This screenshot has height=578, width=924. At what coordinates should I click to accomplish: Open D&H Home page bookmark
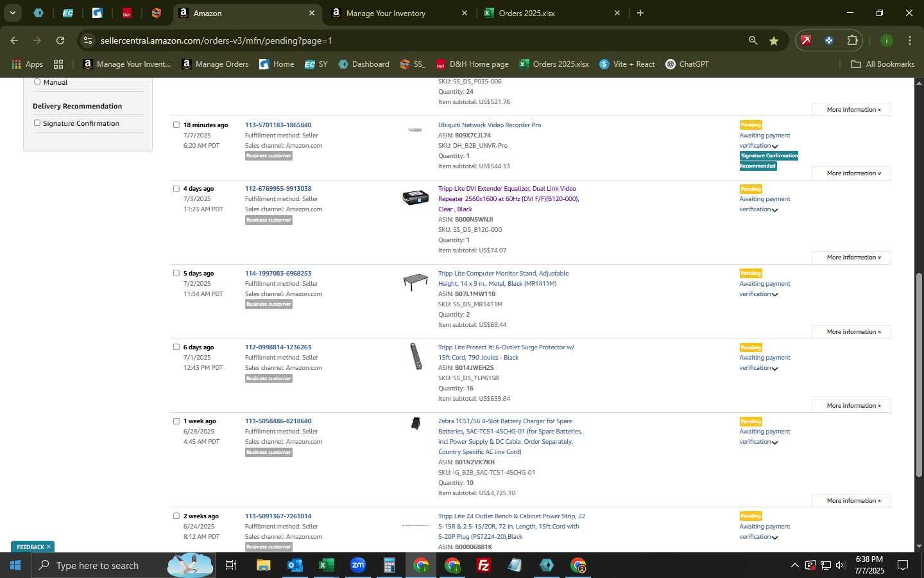click(x=472, y=64)
